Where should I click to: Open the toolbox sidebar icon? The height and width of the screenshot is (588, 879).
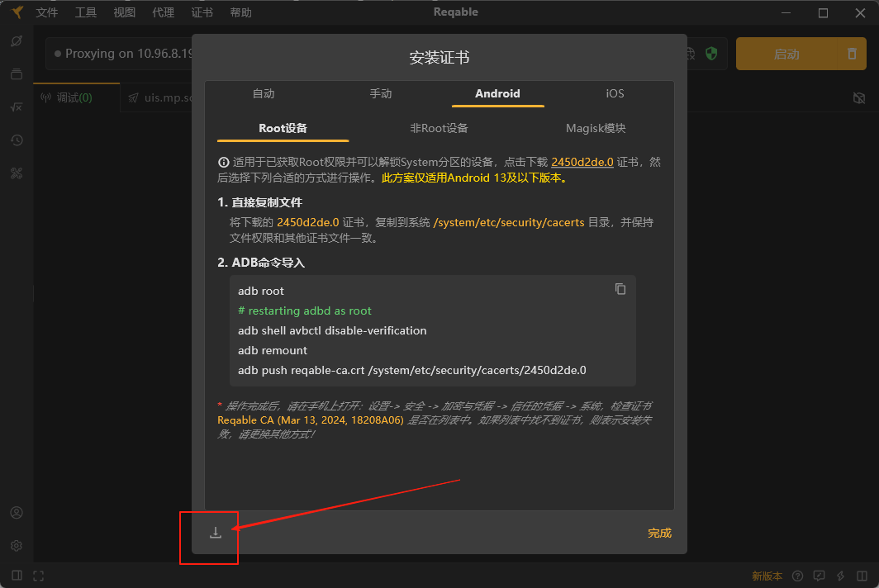pos(17,173)
